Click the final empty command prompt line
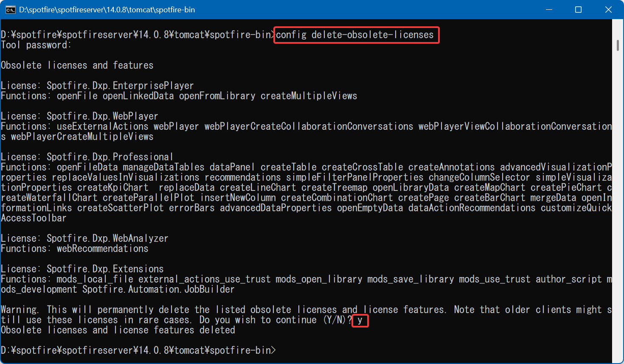Image resolution: width=624 pixels, height=364 pixels. click(138, 350)
